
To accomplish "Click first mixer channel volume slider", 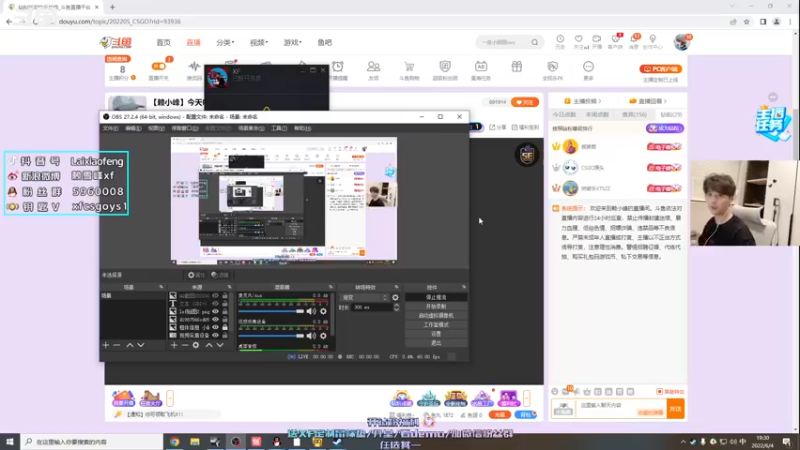I will pyautogui.click(x=271, y=311).
